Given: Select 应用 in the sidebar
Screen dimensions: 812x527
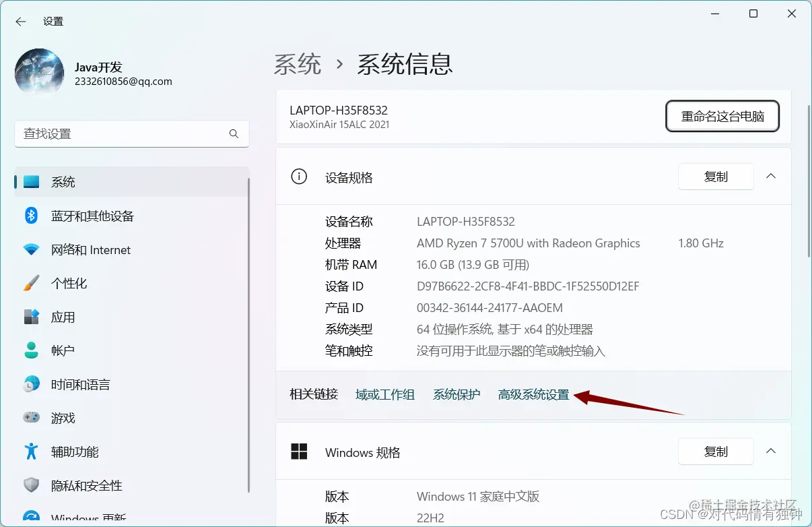Looking at the screenshot, I should tap(131, 317).
